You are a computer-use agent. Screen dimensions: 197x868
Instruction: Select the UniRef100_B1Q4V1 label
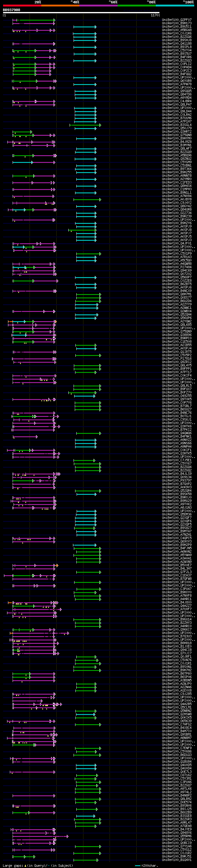click(x=177, y=860)
